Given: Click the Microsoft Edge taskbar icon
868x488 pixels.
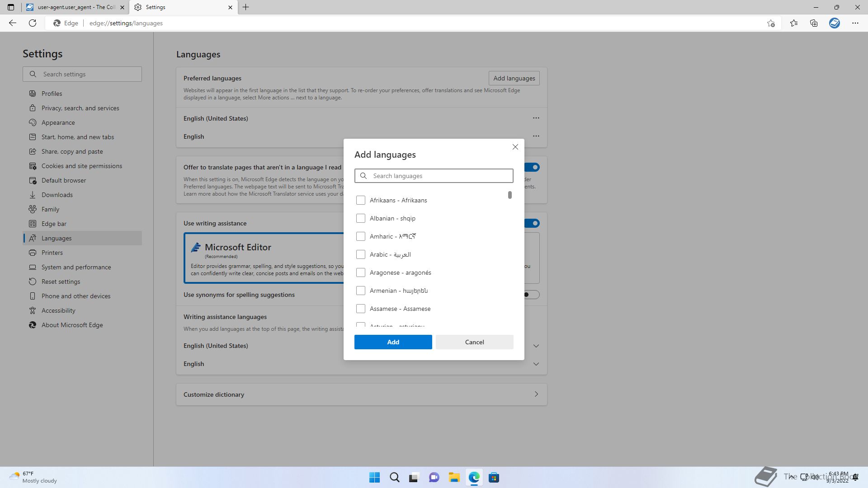Looking at the screenshot, I should [x=474, y=478].
